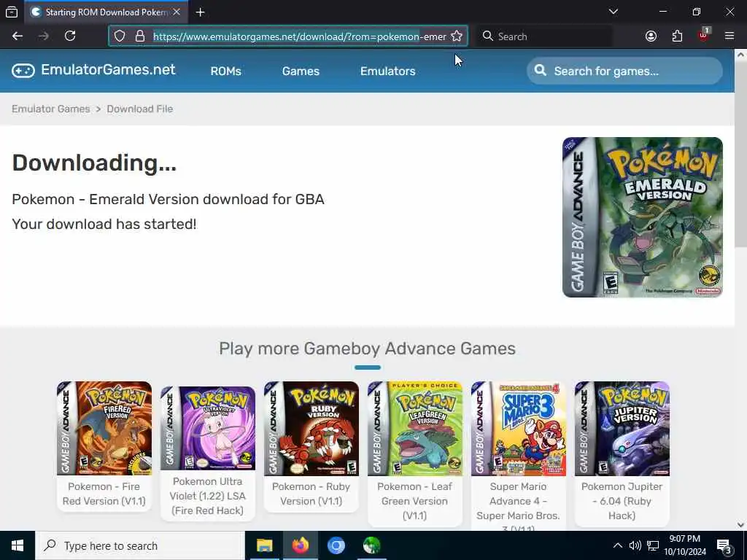Click Pokemon Ultra Violet (1.22) LSA title
Image resolution: width=747 pixels, height=560 pixels.
click(208, 496)
